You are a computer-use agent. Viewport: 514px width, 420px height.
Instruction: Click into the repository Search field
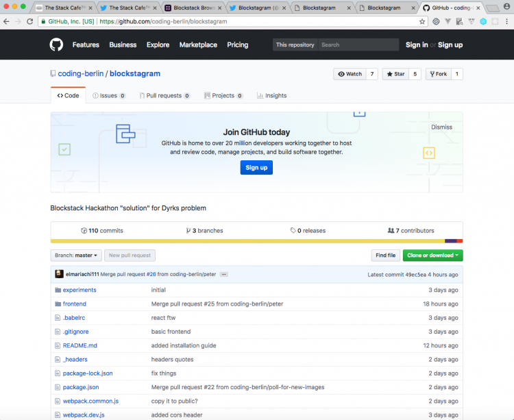click(358, 45)
